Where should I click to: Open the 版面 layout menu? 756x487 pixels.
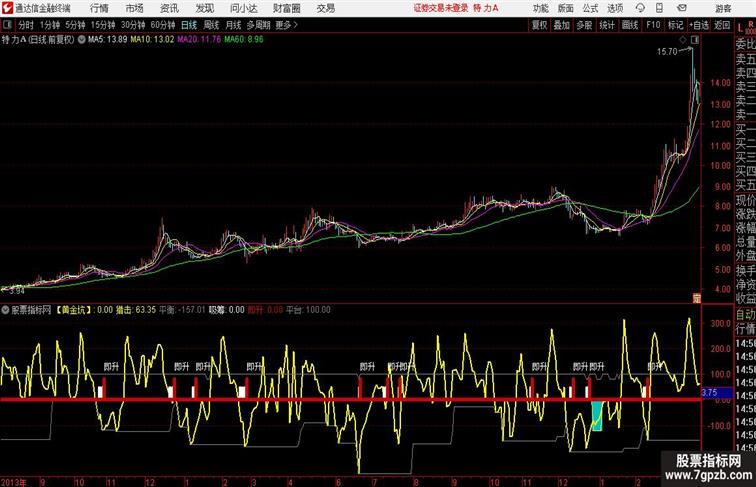566,8
